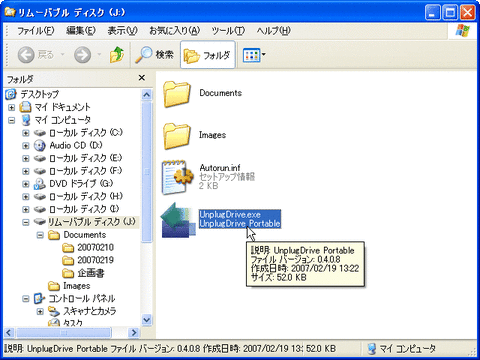The image size is (480, 360).
Task: Open Back button history dropdown arrow
Action: pyautogui.click(x=62, y=54)
